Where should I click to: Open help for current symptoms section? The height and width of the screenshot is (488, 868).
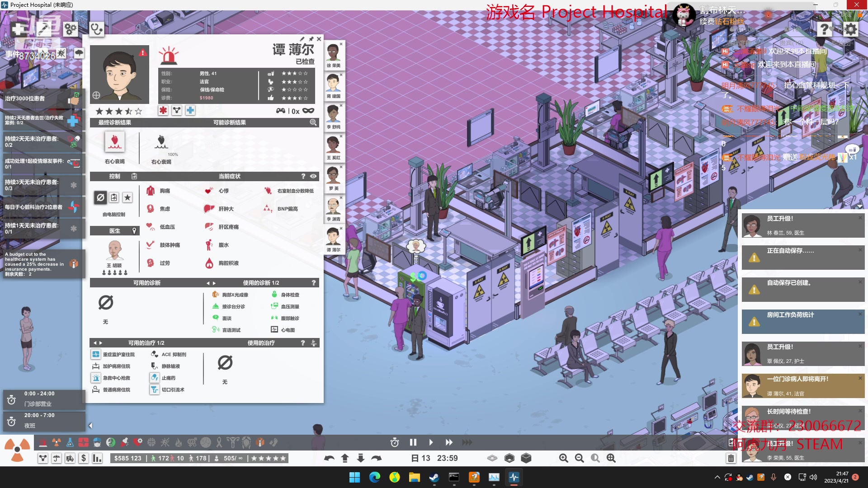coord(303,176)
